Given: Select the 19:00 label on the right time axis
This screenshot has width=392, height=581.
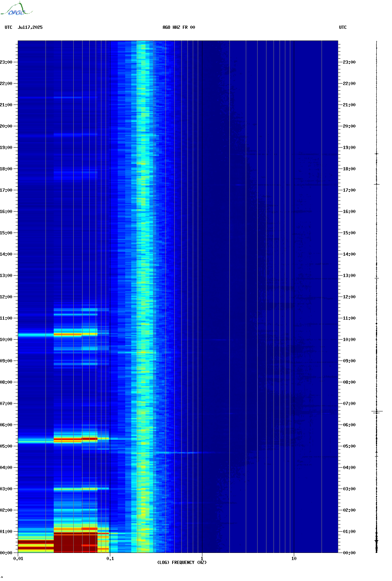Looking at the screenshot, I should [349, 148].
